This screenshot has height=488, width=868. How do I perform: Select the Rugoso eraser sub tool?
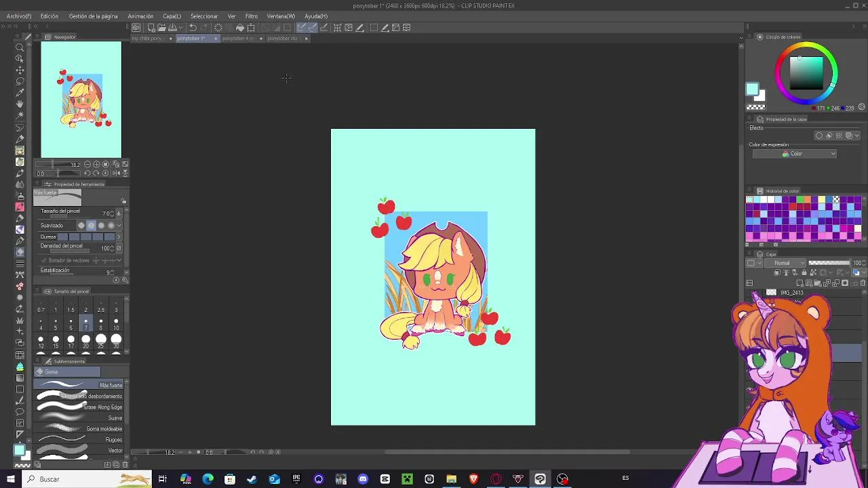click(x=79, y=439)
